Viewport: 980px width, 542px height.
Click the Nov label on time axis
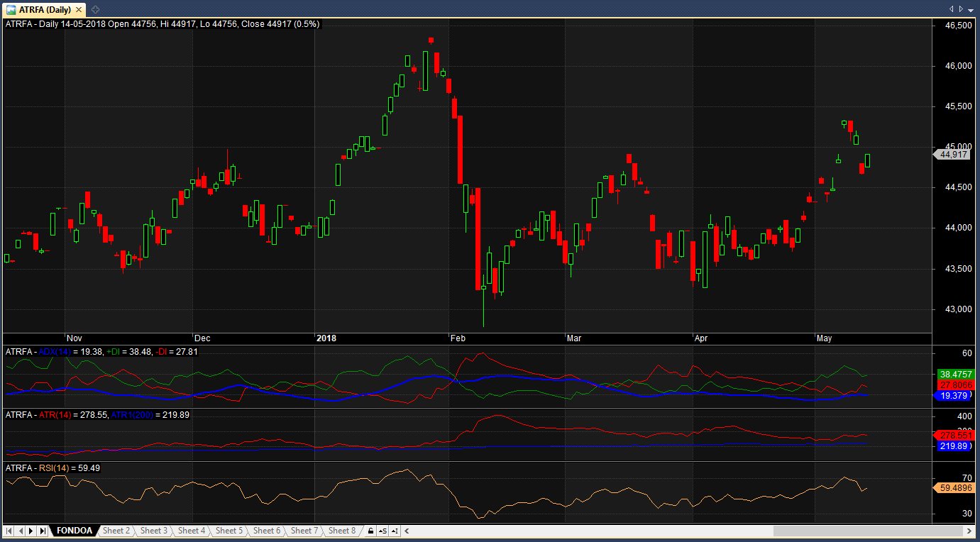click(x=75, y=338)
